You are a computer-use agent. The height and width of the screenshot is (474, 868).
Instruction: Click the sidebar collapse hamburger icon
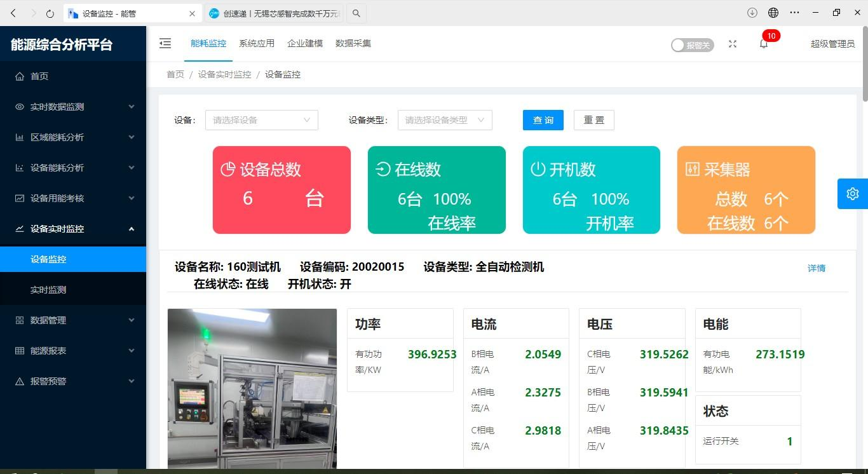point(165,43)
